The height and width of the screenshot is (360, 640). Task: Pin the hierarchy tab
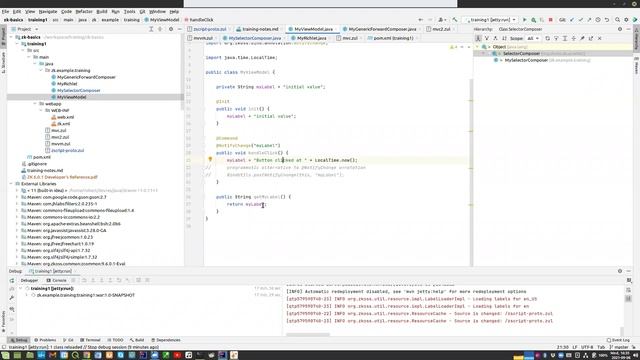582,38
